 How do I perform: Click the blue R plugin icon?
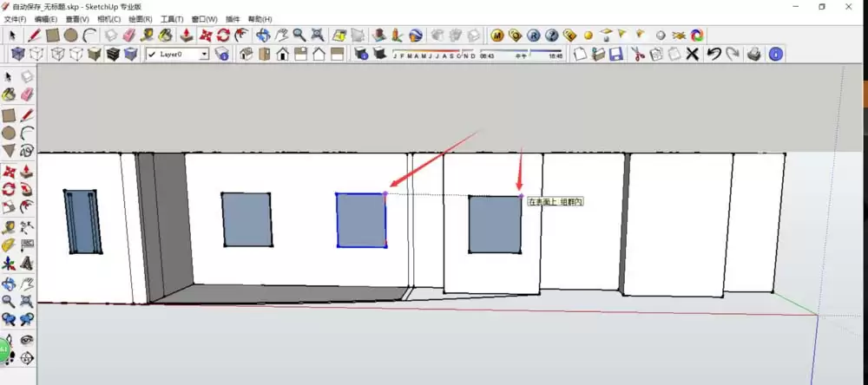click(533, 36)
